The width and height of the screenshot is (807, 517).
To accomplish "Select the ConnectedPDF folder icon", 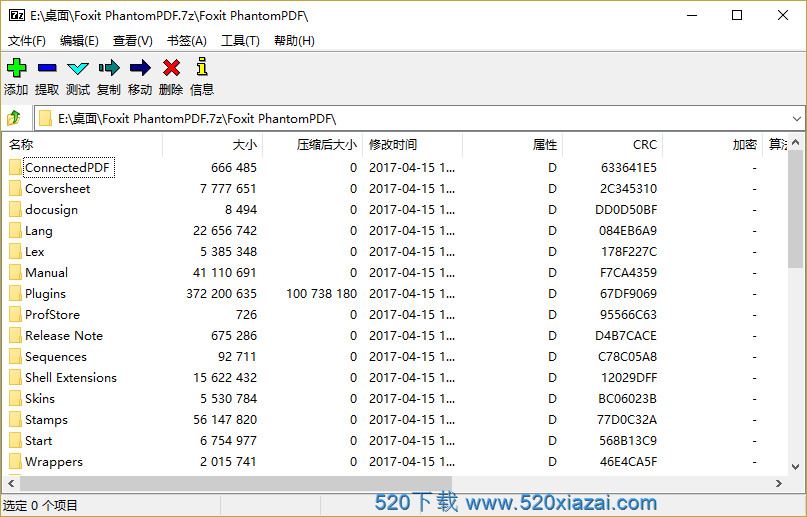I will 15,167.
